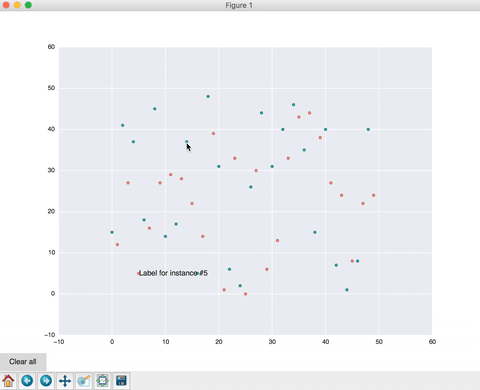
Task: Open the Configure subplots tool
Action: pyautogui.click(x=102, y=380)
